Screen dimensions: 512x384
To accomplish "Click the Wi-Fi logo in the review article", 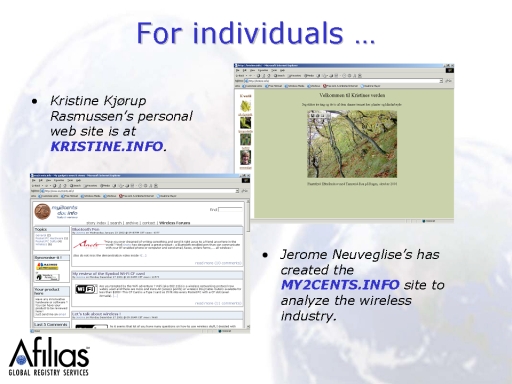I will tap(86, 289).
